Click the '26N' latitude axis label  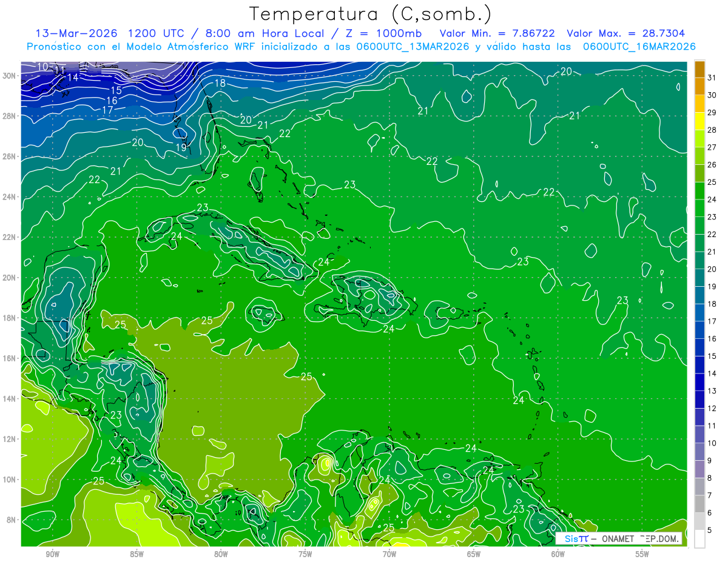10,156
